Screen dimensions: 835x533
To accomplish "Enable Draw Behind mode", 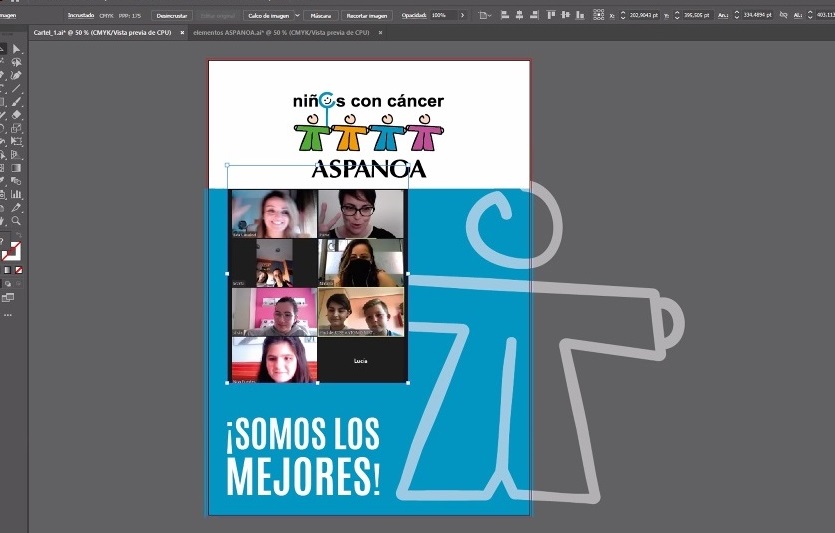I will (9, 284).
